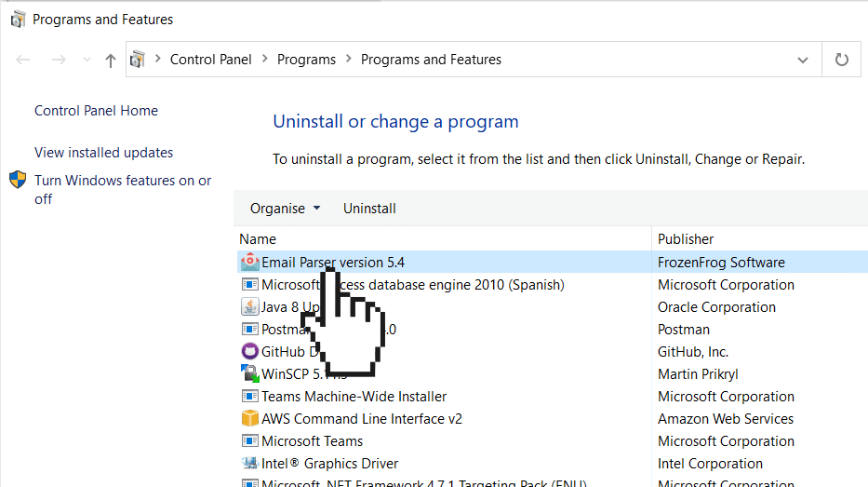868x487 pixels.
Task: Click Programs and Features breadcrumb
Action: [431, 60]
